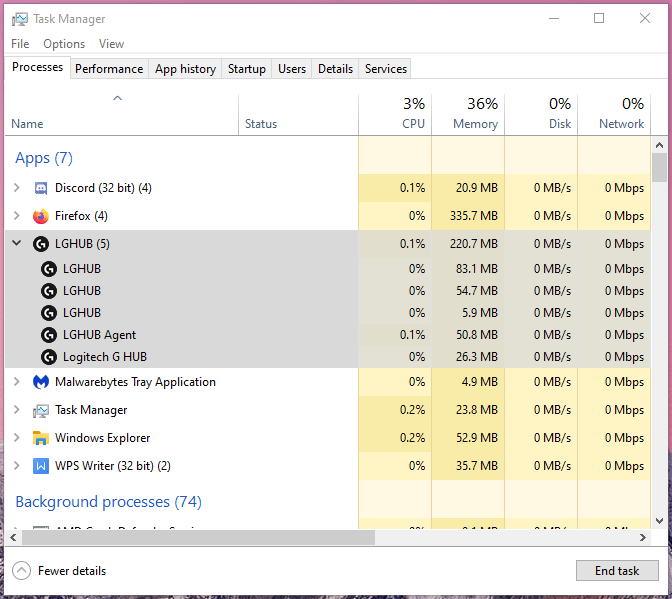This screenshot has width=672, height=599.
Task: Click the Malwarebytes Tray Application icon
Action: (41, 382)
